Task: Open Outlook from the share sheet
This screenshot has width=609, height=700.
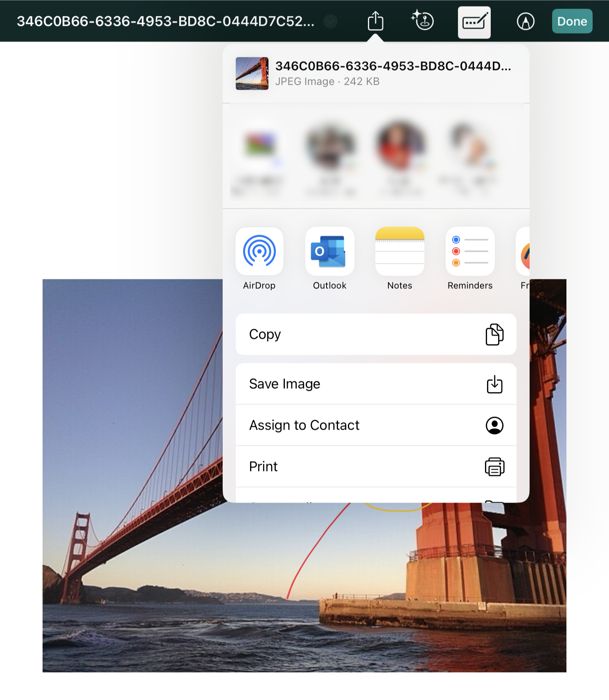Action: click(329, 251)
